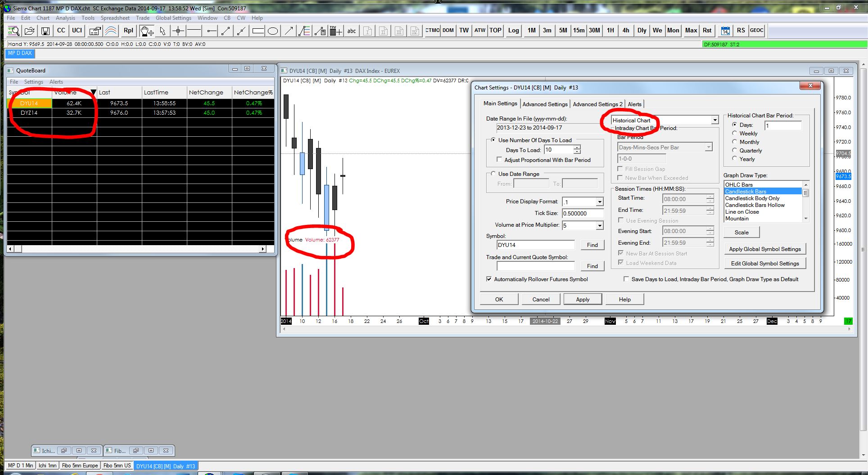Click the save floppy disk icon
This screenshot has height=475, width=868.
coord(45,31)
